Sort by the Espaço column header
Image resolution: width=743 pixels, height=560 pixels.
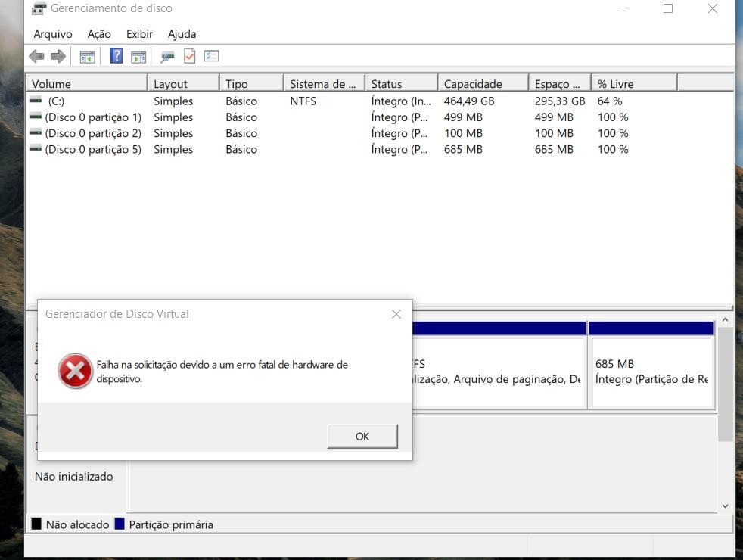pos(560,84)
